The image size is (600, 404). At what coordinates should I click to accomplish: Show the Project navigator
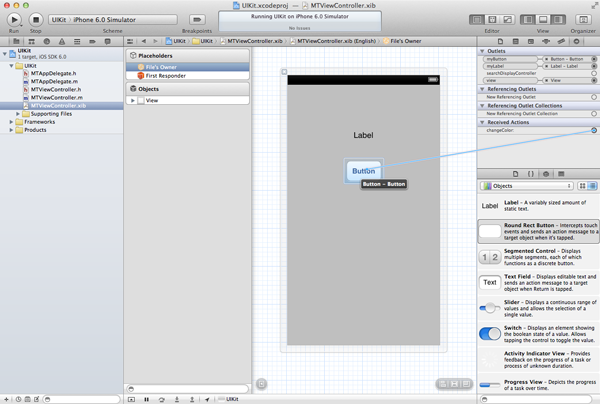[16, 41]
